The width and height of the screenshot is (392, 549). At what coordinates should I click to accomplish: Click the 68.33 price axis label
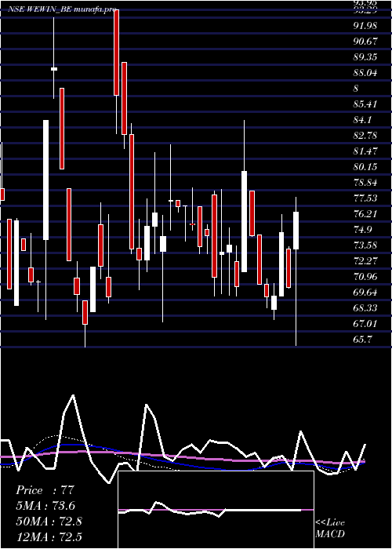(x=365, y=307)
